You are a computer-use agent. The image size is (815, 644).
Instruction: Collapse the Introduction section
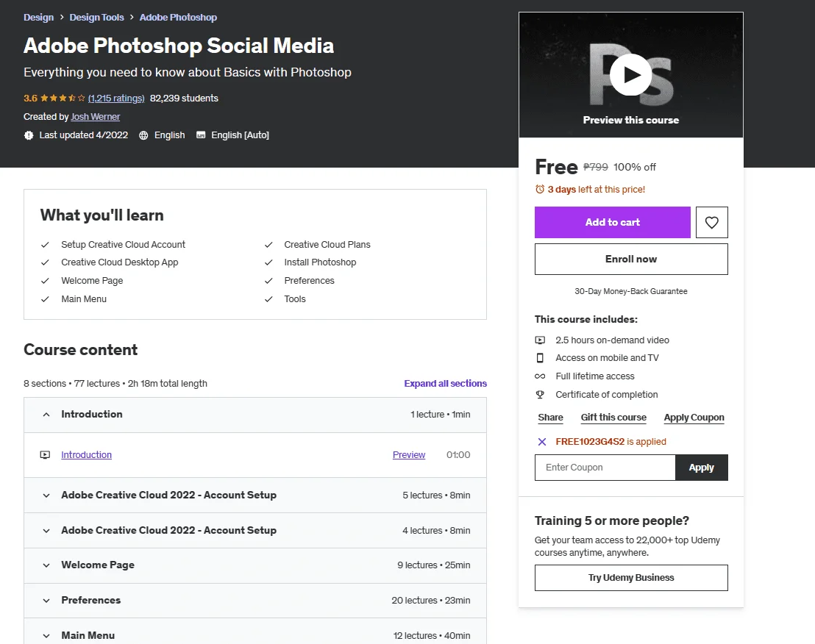click(x=255, y=415)
